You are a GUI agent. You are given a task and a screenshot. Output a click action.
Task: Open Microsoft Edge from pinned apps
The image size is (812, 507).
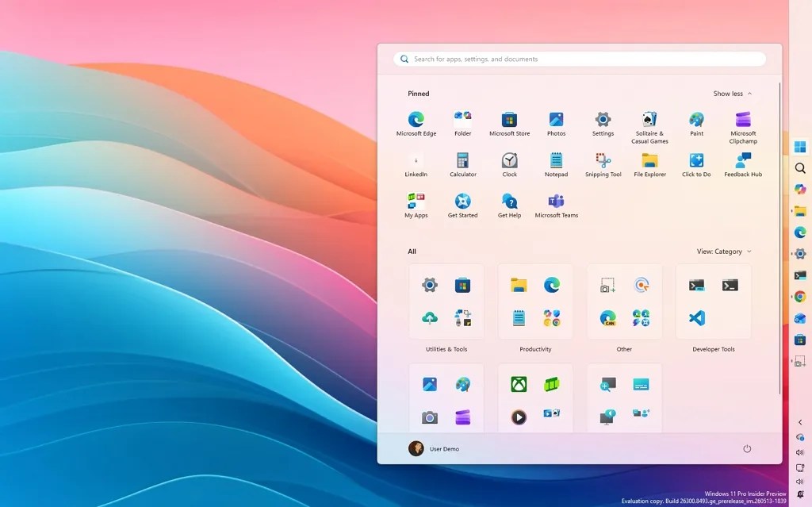pyautogui.click(x=416, y=124)
